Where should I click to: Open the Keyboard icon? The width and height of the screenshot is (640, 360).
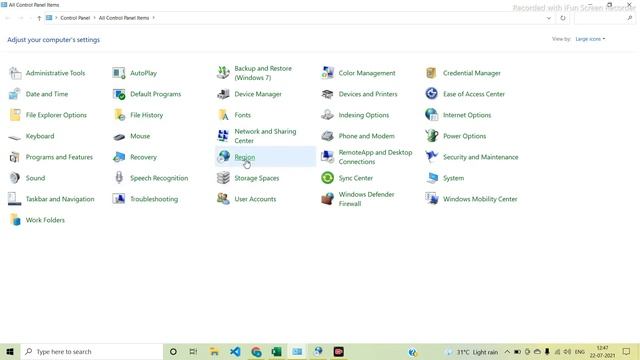coord(15,136)
